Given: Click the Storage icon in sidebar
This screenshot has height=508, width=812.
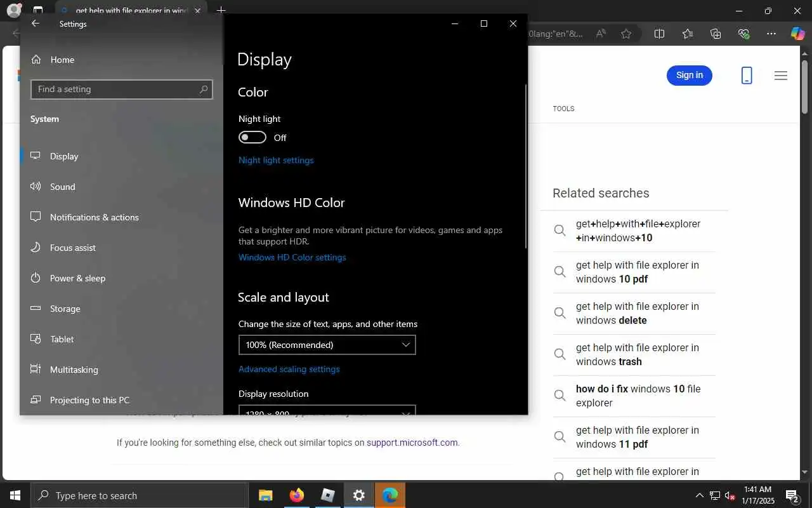Looking at the screenshot, I should [36, 309].
